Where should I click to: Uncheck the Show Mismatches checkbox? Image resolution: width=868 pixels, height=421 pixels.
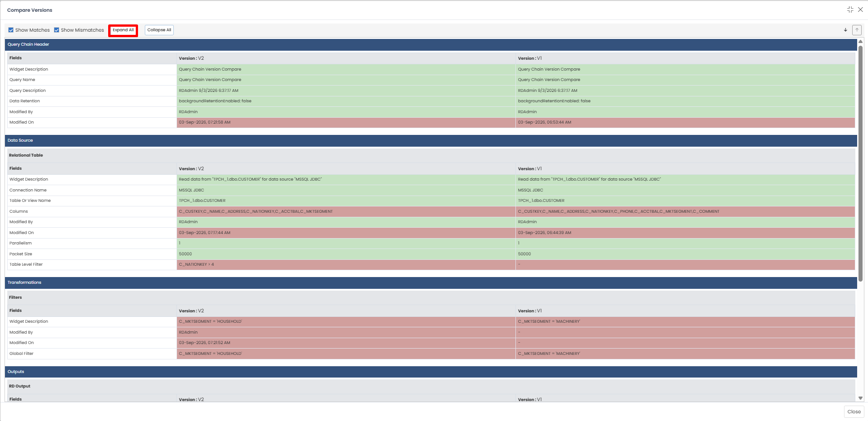[57, 30]
